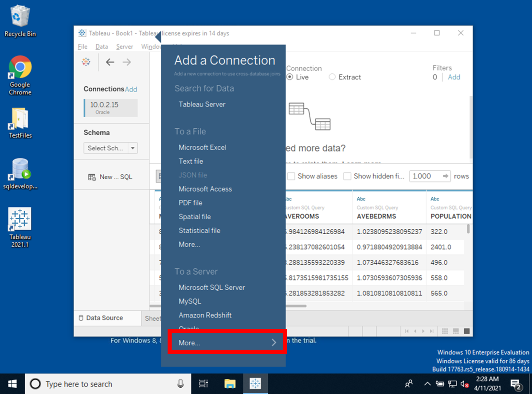Click the data grid vertical scrollbar
This screenshot has height=394, width=532.
tap(469, 229)
